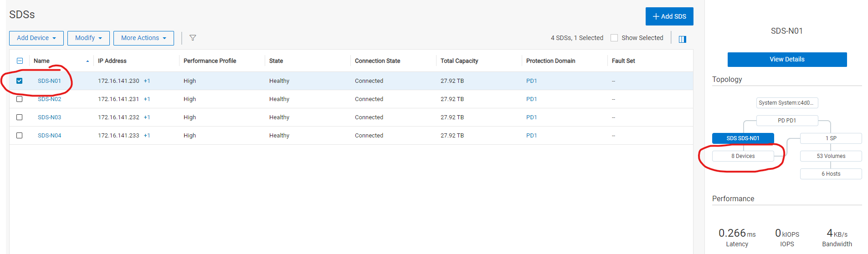Open the SDS-N04 name link
This screenshot has width=868, height=254.
point(49,136)
